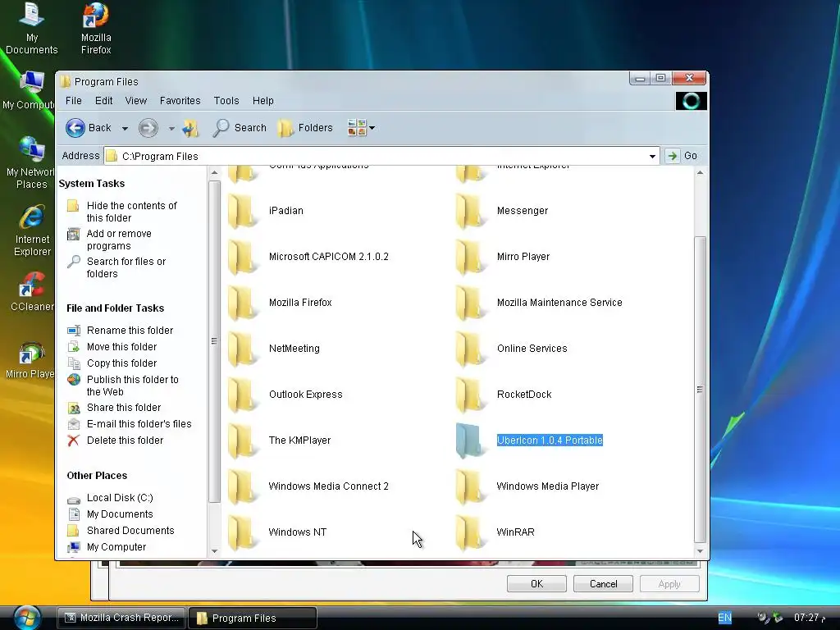Click Move this folder link

121,347
